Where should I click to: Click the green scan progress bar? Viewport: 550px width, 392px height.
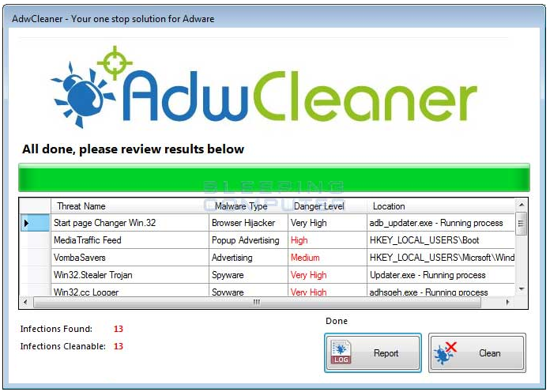273,177
